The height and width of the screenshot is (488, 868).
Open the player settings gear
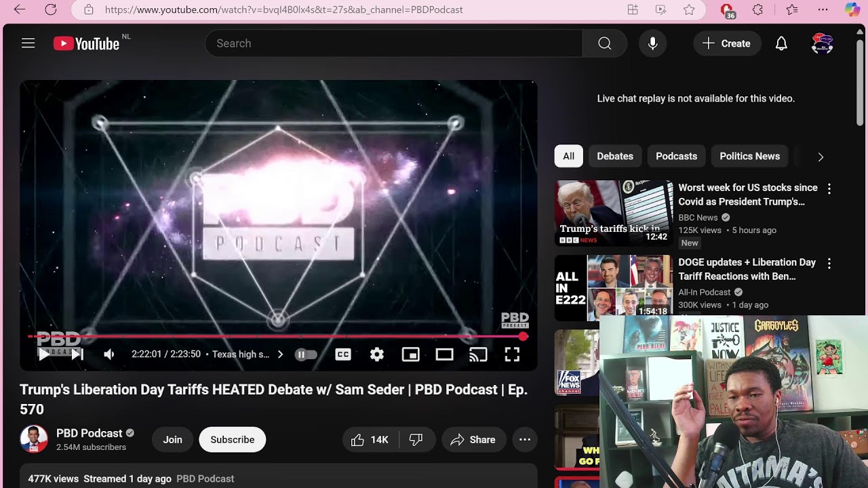pyautogui.click(x=377, y=354)
